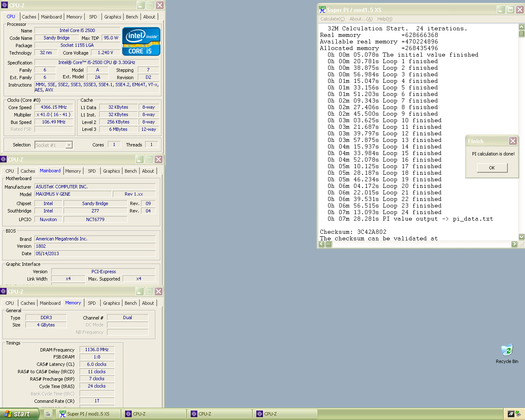Click the Bus Speed value 106.49 MHz
The height and width of the screenshot is (420, 525).
pyautogui.click(x=54, y=122)
